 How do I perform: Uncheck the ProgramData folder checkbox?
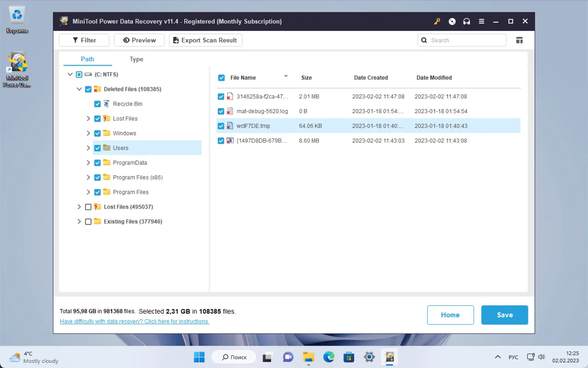pos(97,163)
